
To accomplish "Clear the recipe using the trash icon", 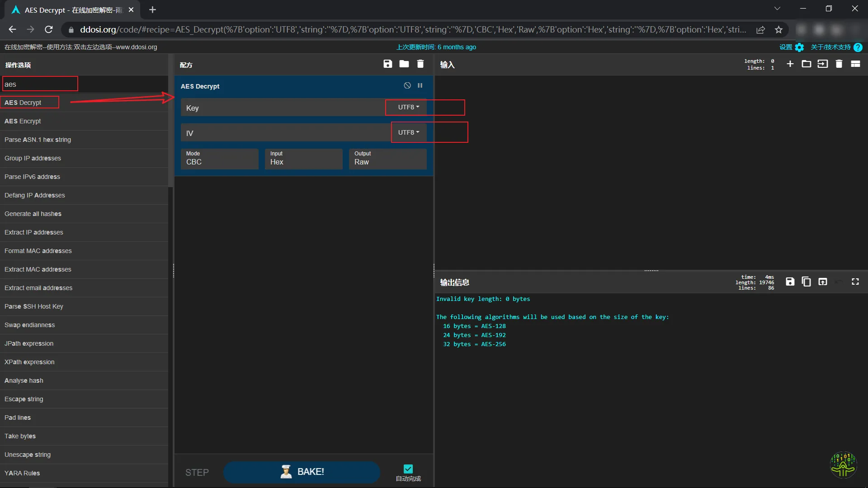I will [420, 64].
